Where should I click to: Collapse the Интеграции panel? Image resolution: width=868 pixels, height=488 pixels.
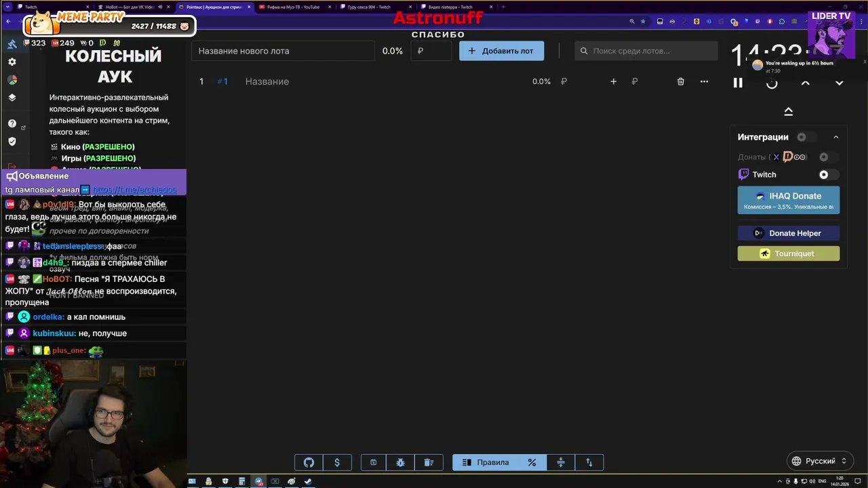click(x=835, y=137)
